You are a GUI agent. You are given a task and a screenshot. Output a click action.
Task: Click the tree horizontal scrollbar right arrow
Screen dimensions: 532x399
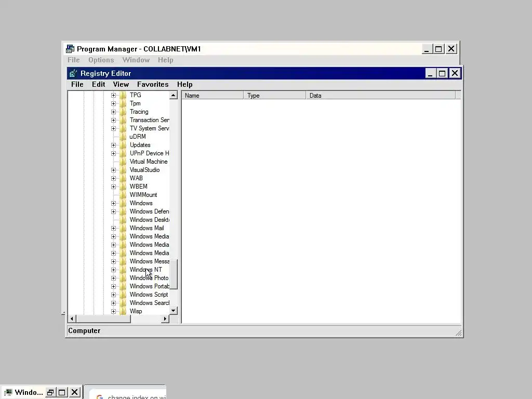(165, 318)
